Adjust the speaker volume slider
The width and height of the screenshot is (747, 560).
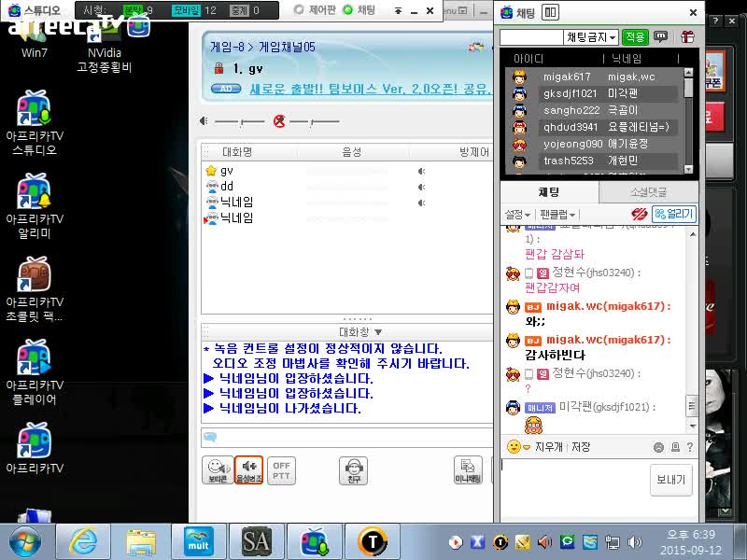coord(240,121)
